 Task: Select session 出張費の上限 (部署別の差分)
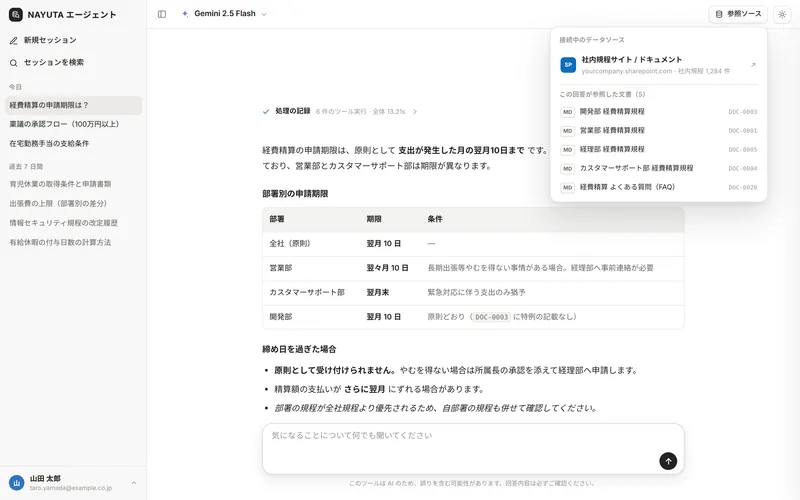[74, 203]
